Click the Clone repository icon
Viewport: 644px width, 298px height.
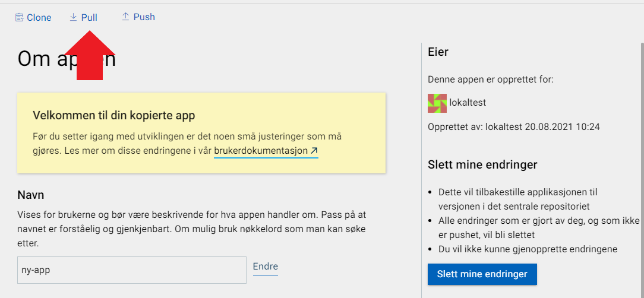tap(20, 17)
